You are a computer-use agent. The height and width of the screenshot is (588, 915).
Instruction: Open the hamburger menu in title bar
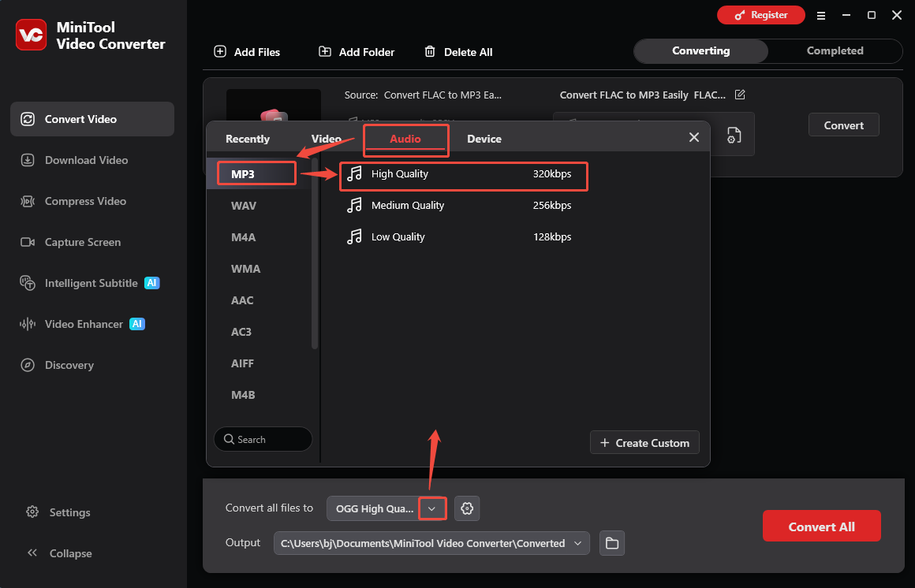pos(821,16)
